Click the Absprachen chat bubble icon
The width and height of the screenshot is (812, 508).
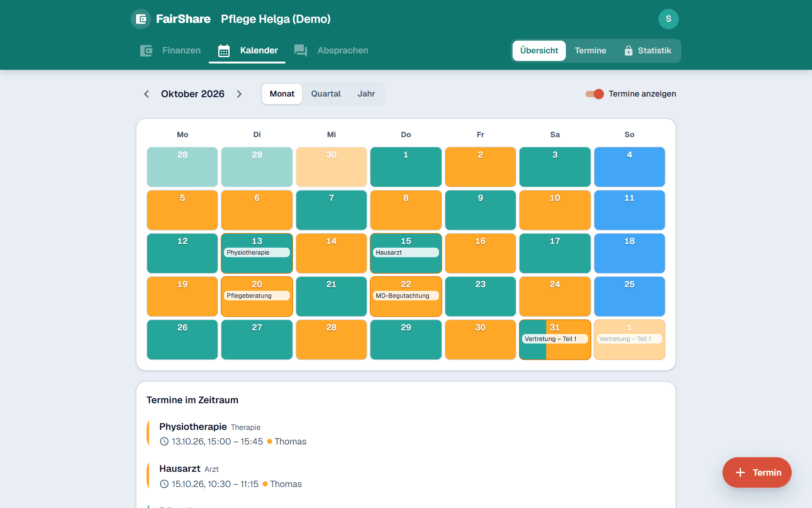tap(300, 51)
